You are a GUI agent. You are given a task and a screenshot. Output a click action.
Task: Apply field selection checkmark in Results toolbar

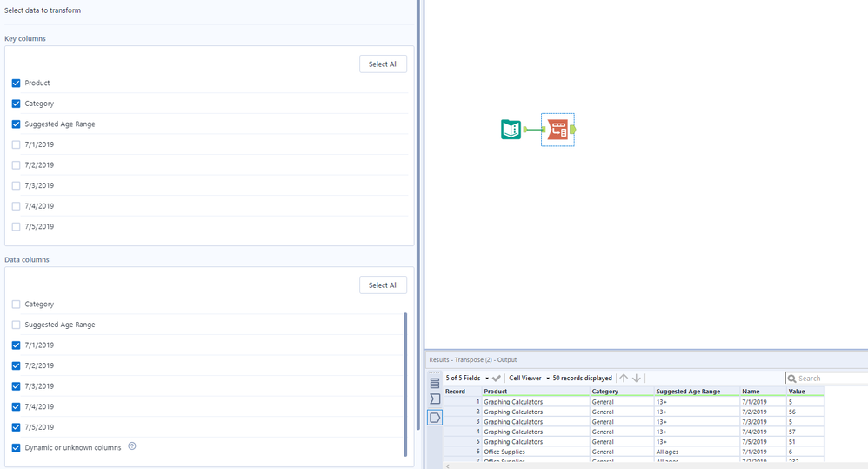click(x=496, y=379)
